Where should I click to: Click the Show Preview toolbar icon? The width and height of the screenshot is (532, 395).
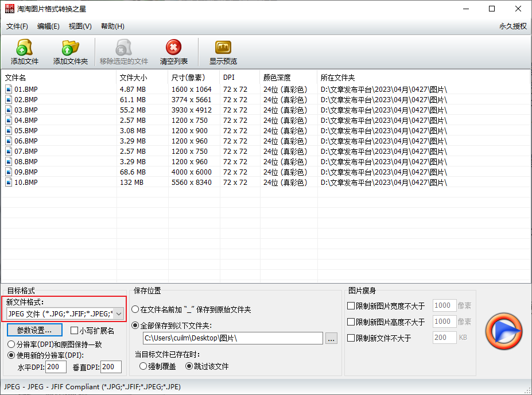(x=223, y=48)
